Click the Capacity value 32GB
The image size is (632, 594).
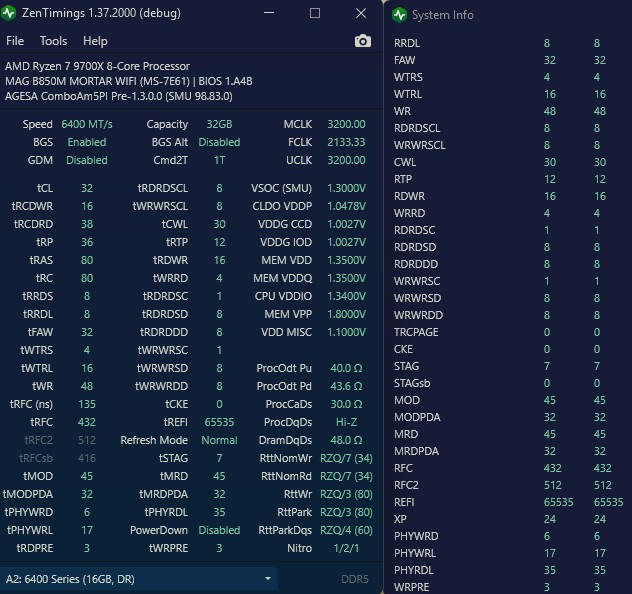pyautogui.click(x=219, y=124)
